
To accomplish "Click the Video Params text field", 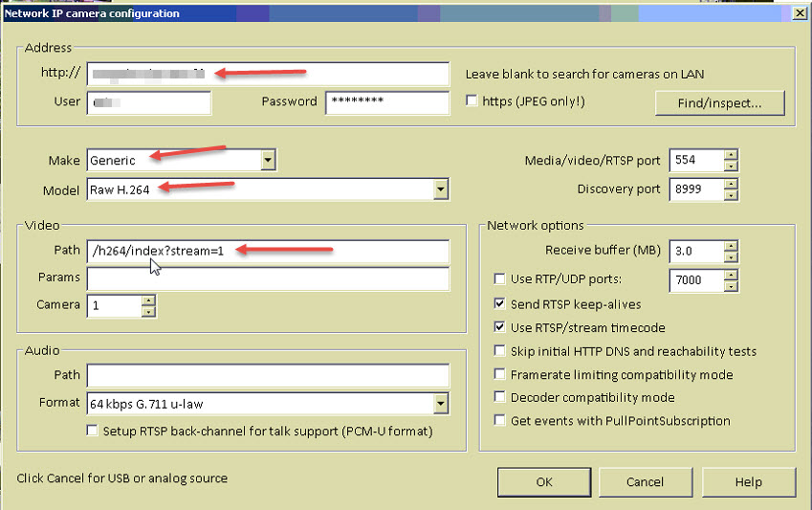I will [268, 278].
